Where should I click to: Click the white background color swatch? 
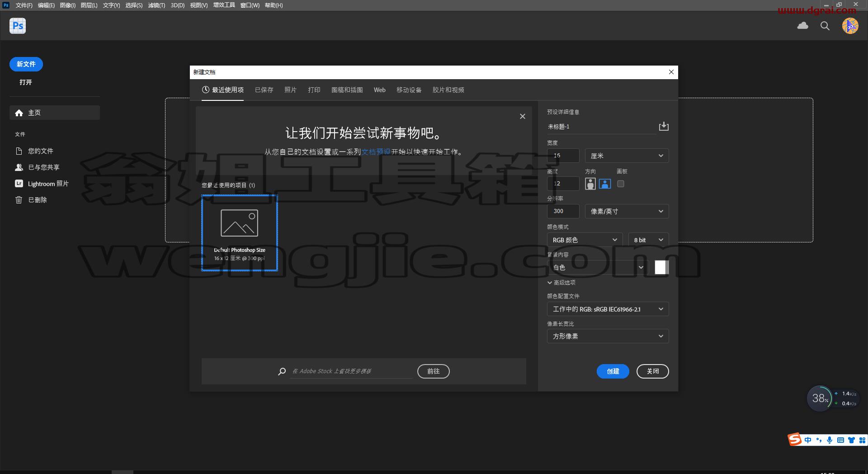click(x=661, y=267)
